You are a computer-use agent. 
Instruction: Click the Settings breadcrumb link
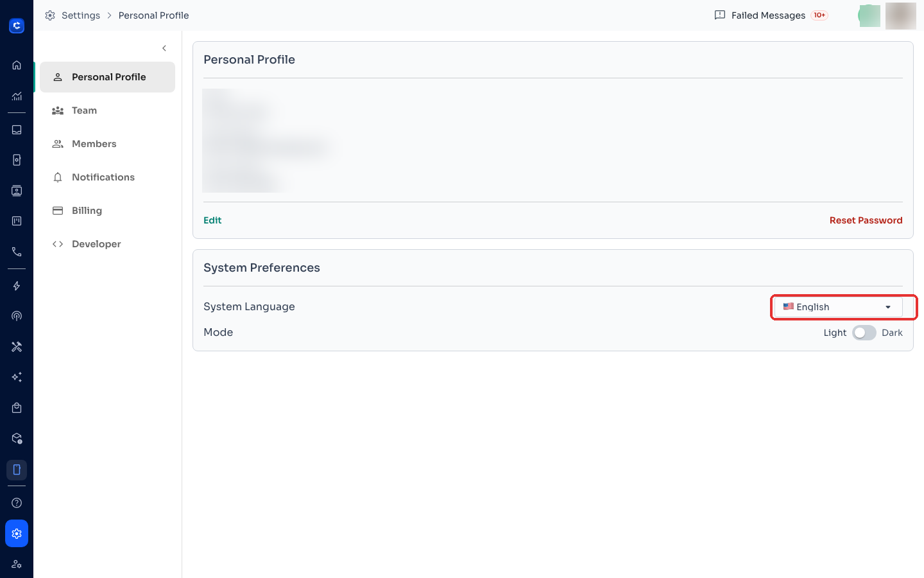click(x=81, y=15)
